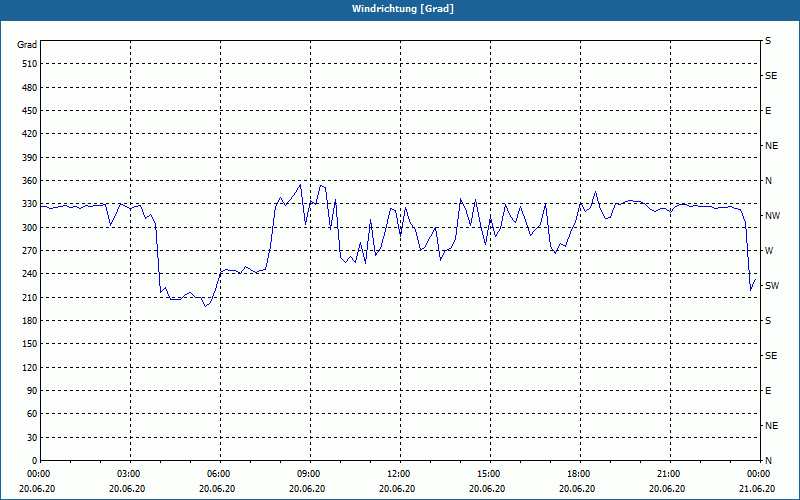Viewport: 800px width, 500px height.
Task: Click the 450 left axis label
Action: pyautogui.click(x=30, y=111)
